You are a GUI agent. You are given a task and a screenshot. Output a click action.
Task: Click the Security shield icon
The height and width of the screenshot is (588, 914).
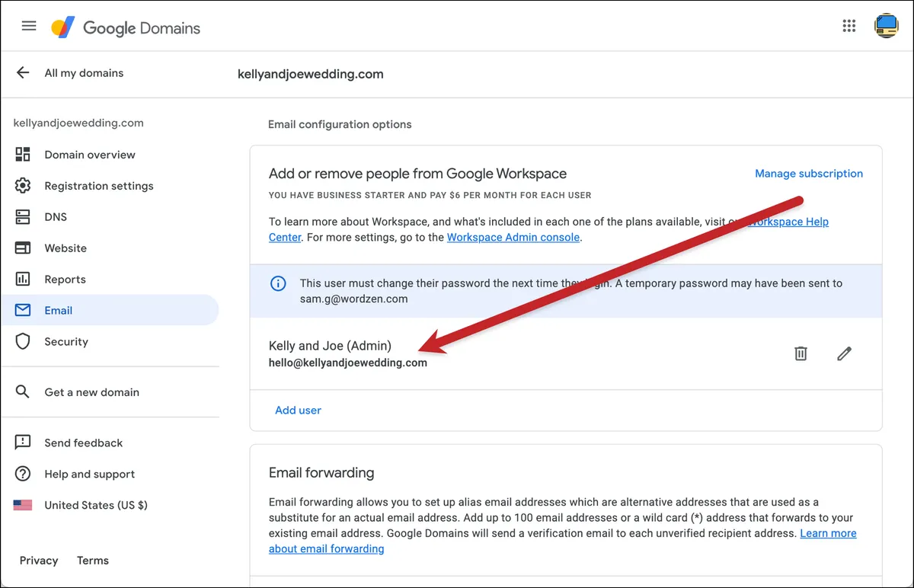[23, 342]
